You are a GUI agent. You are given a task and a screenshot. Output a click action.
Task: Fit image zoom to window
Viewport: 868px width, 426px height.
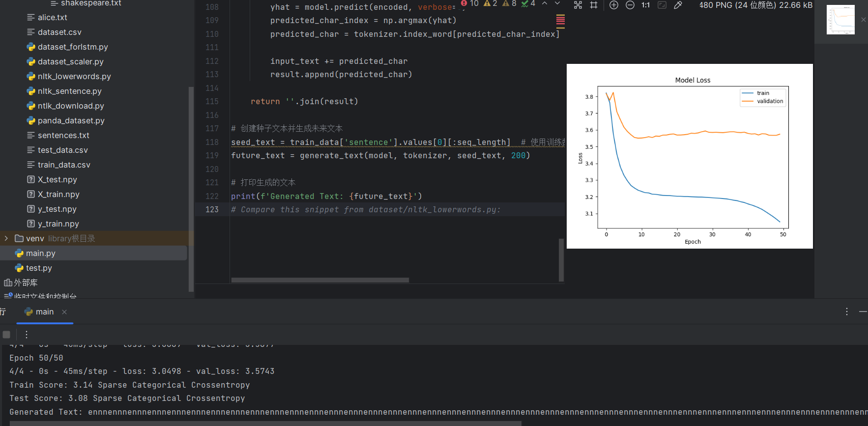coord(662,5)
